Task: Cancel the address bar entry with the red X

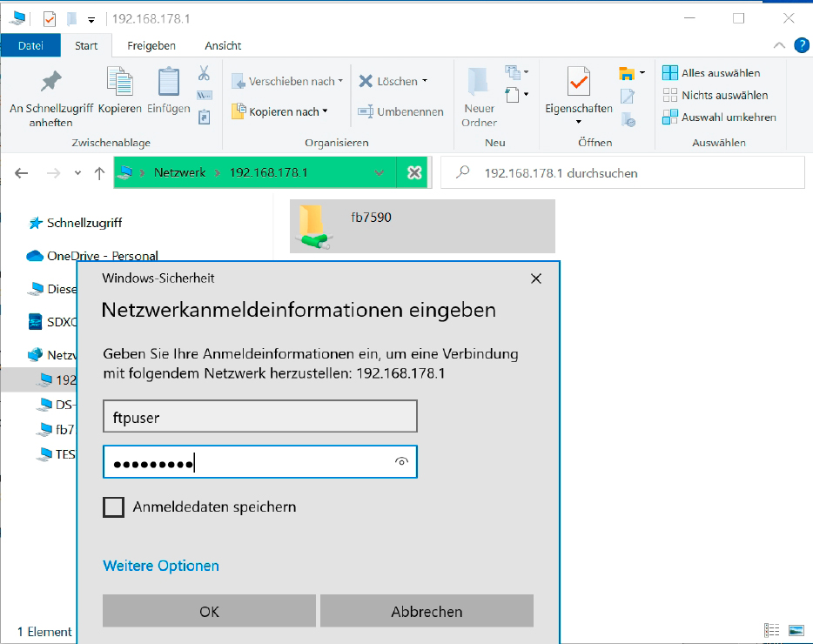Action: click(413, 171)
